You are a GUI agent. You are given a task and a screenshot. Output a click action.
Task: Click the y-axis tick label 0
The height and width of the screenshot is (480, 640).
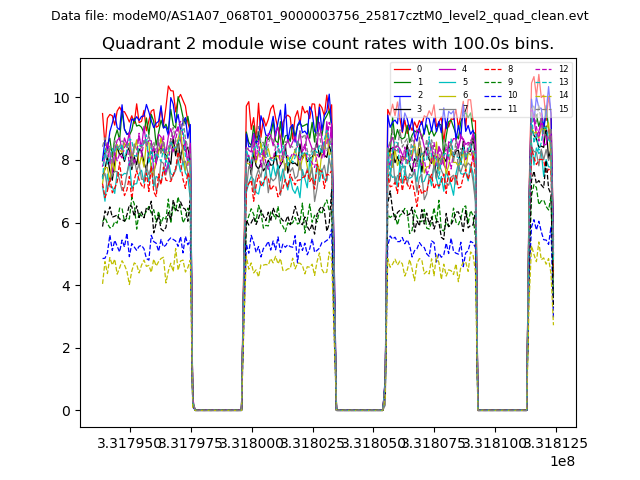point(65,411)
